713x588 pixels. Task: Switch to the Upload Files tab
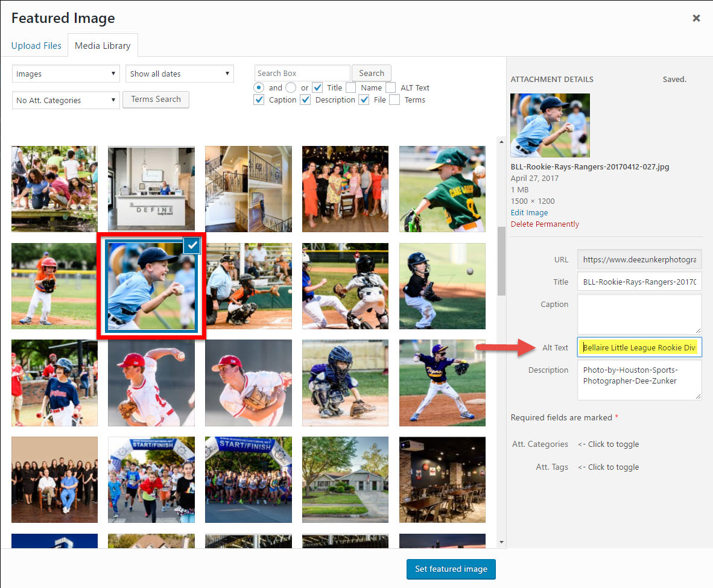tap(36, 45)
